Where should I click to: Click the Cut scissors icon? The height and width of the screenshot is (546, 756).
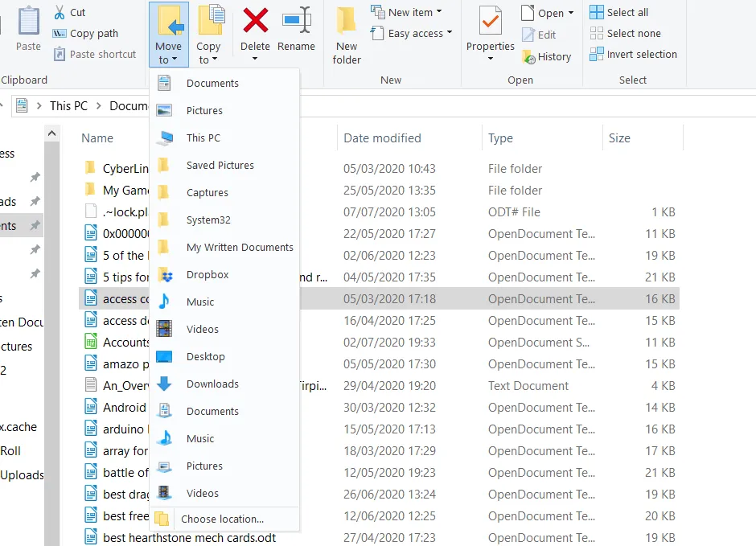coord(60,12)
